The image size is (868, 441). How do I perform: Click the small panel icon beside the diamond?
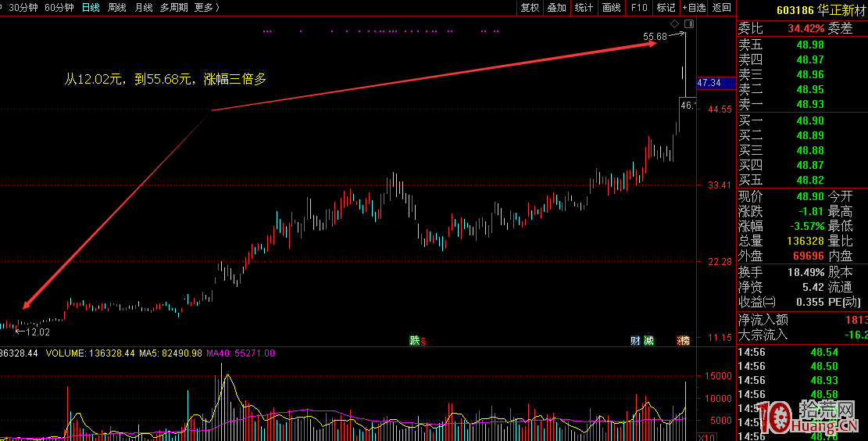point(688,25)
